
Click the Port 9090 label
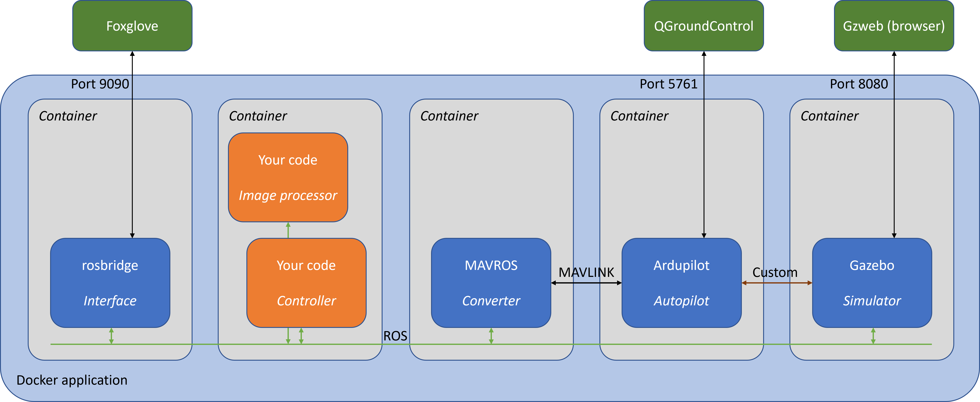[x=100, y=84]
